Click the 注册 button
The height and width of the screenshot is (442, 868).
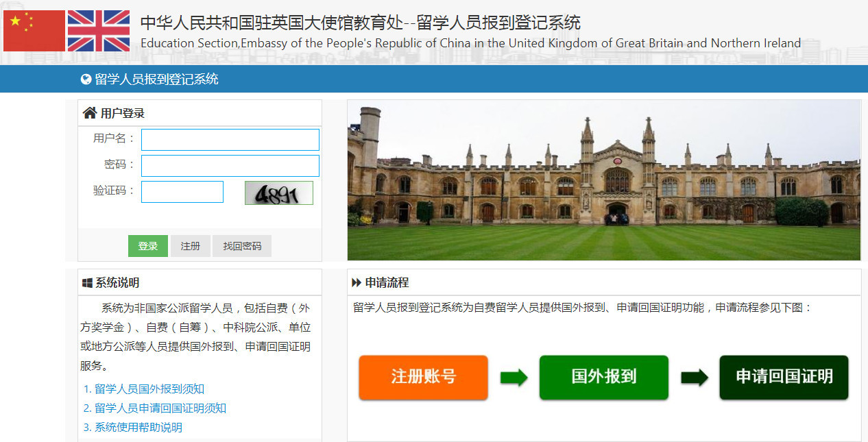[x=191, y=246]
